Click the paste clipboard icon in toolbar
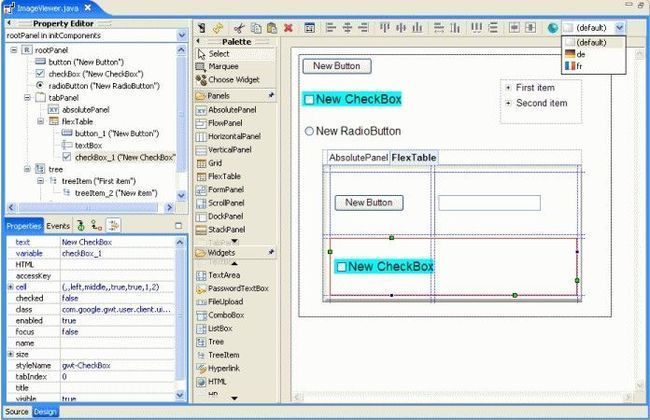This screenshot has height=420, width=650. point(272,28)
